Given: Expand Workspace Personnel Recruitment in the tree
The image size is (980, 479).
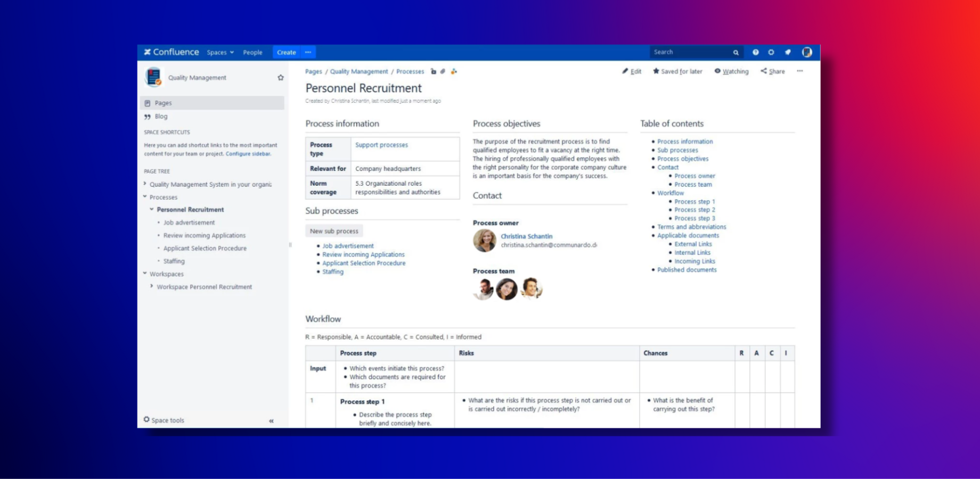Looking at the screenshot, I should (151, 286).
